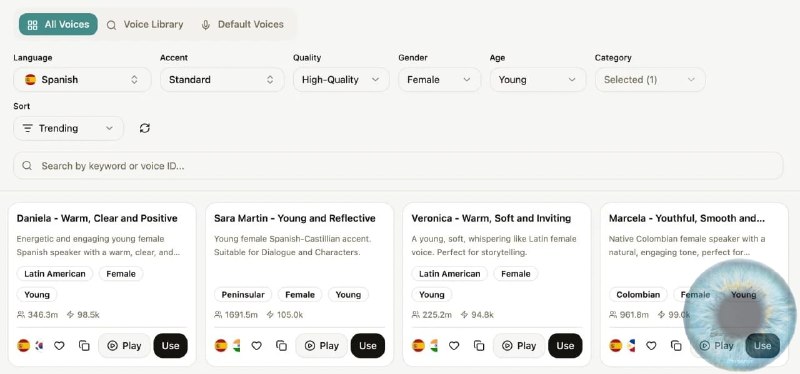Screen dimensions: 800x374
Task: Click the heart icon on Veronica card
Action: (x=454, y=346)
